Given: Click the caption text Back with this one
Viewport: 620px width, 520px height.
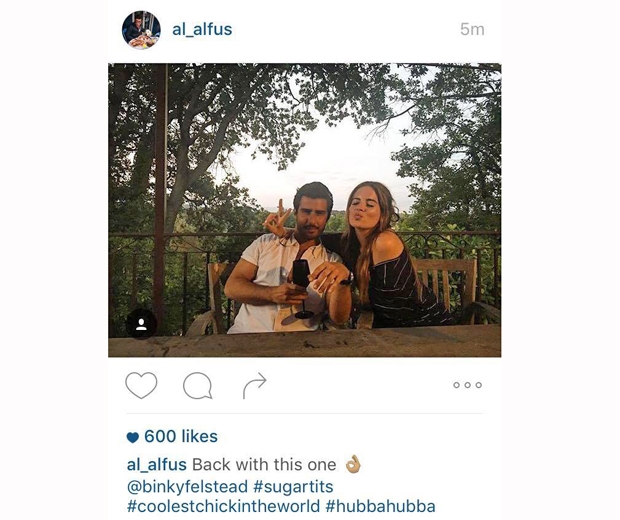Looking at the screenshot, I should point(264,465).
